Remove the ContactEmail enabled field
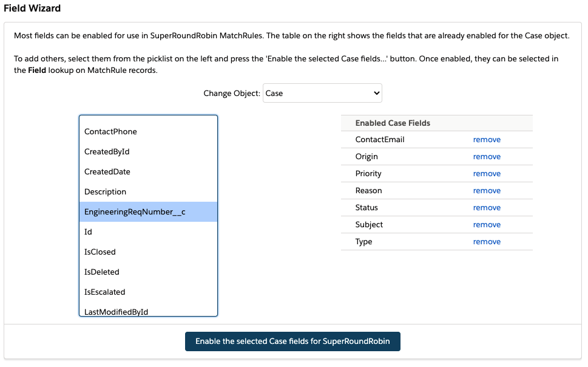This screenshot has width=588, height=367. [487, 139]
